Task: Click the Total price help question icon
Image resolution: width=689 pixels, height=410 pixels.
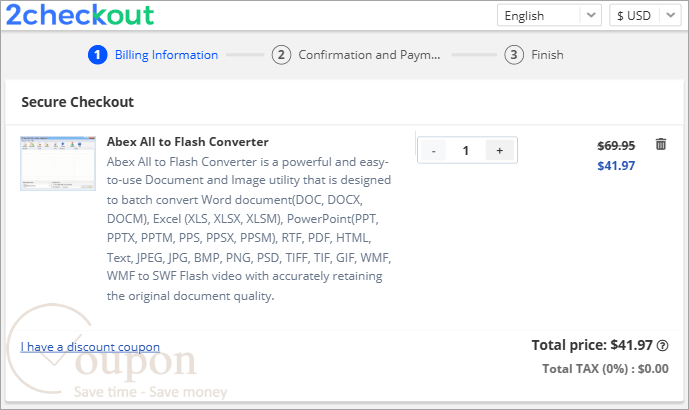Action: click(x=662, y=346)
